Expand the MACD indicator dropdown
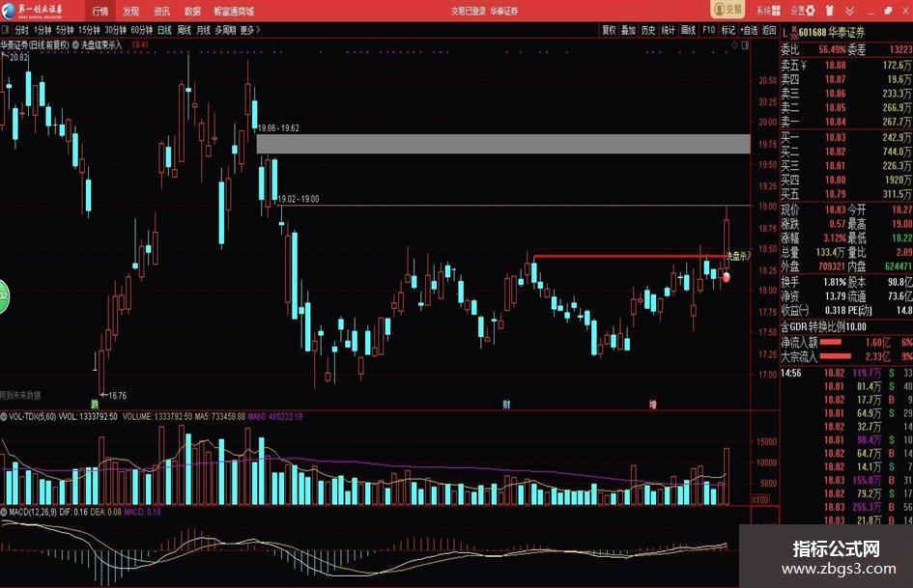Image resolution: width=913 pixels, height=588 pixels. (4, 512)
